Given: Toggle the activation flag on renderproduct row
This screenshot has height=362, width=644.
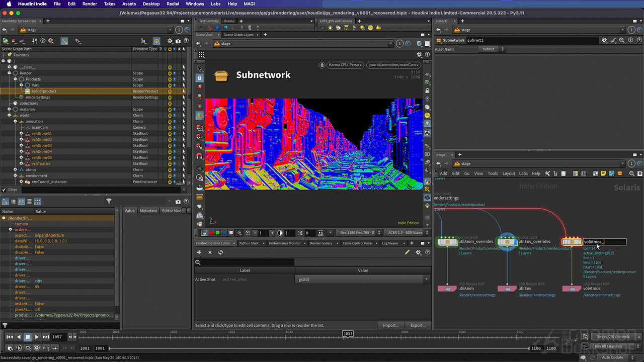Looking at the screenshot, I should click(170, 91).
